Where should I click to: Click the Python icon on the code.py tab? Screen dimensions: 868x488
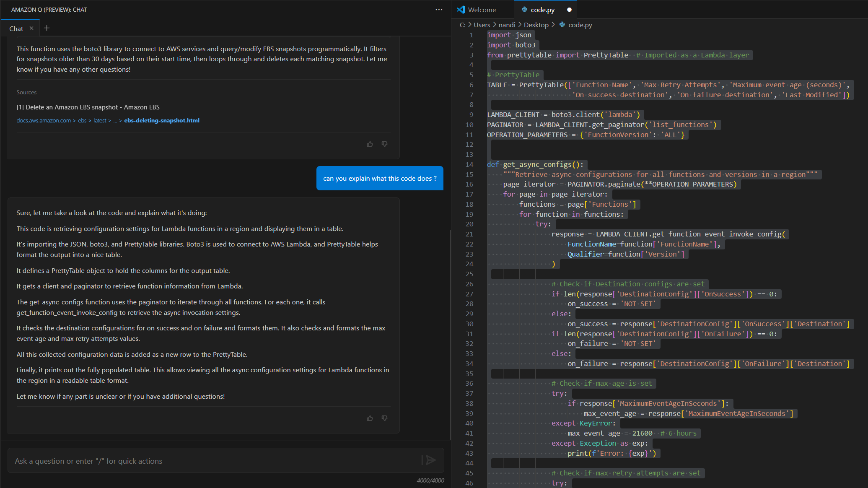coord(524,9)
